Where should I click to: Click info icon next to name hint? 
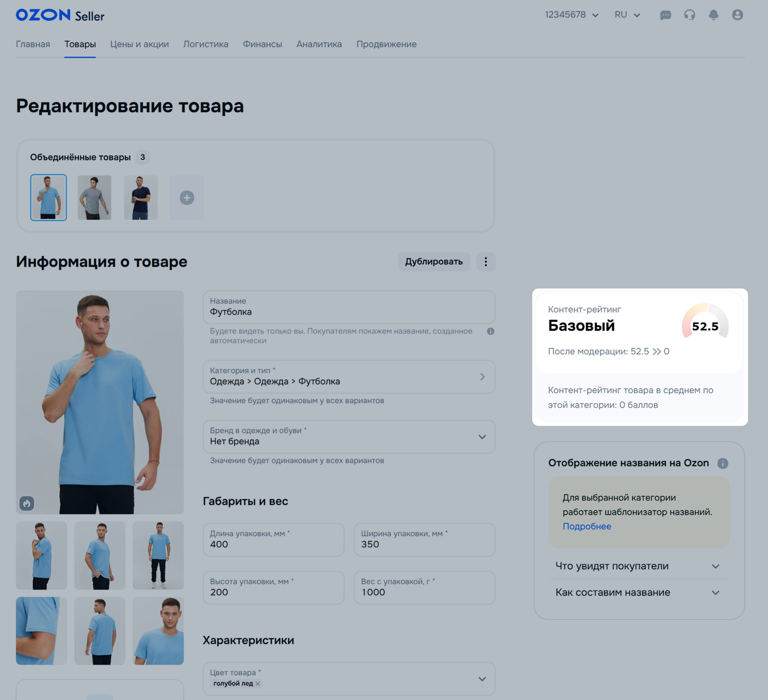pos(490,331)
